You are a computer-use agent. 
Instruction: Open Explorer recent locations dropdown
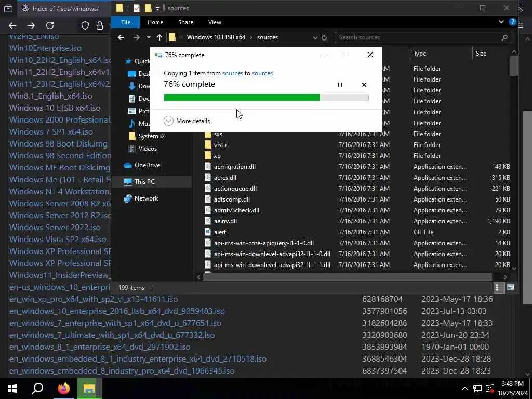pos(149,37)
